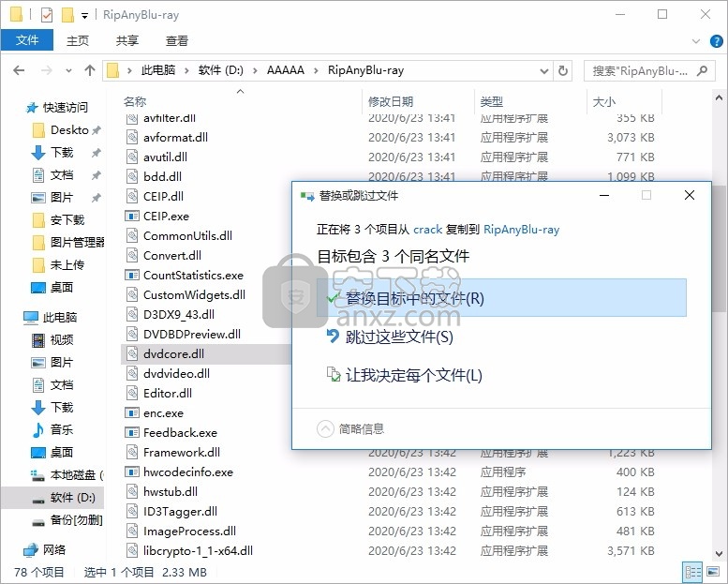Sort by 大小 column header
Screen dimensions: 728x584
coord(604,102)
